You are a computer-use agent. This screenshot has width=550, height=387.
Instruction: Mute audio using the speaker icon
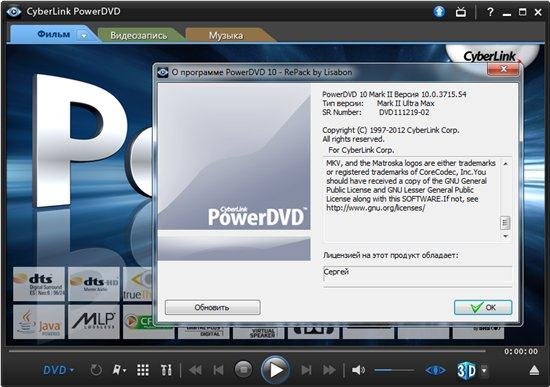[x=358, y=370]
